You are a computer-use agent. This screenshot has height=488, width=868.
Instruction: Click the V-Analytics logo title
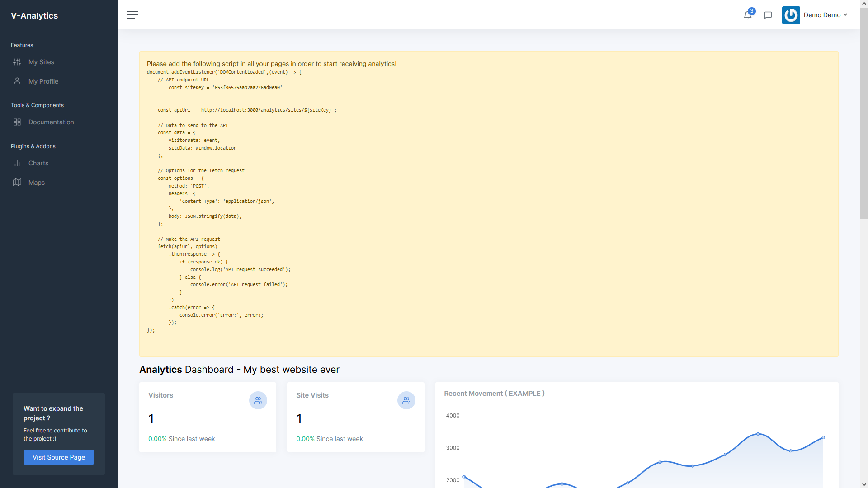[x=34, y=16]
